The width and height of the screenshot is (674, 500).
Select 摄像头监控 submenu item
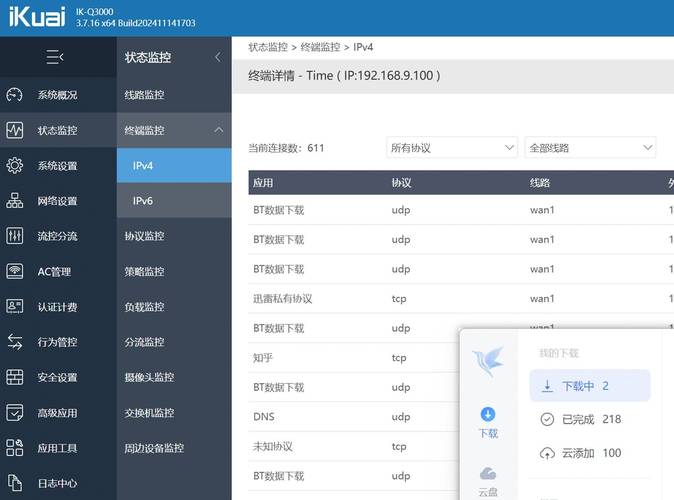point(174,377)
